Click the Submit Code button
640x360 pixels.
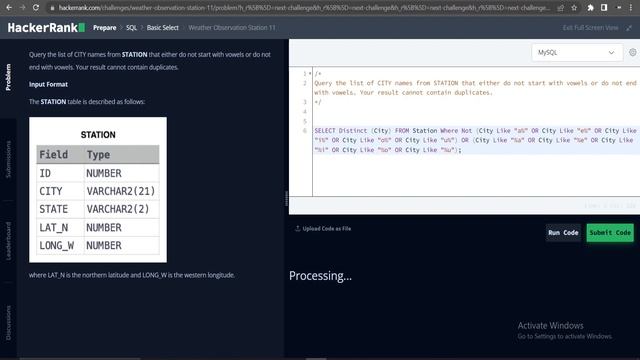pos(610,233)
